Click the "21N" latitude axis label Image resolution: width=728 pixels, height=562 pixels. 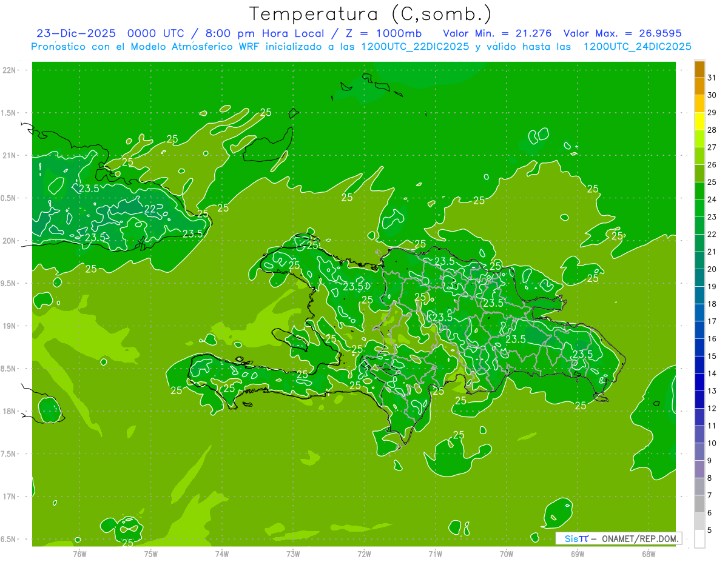pyautogui.click(x=10, y=156)
